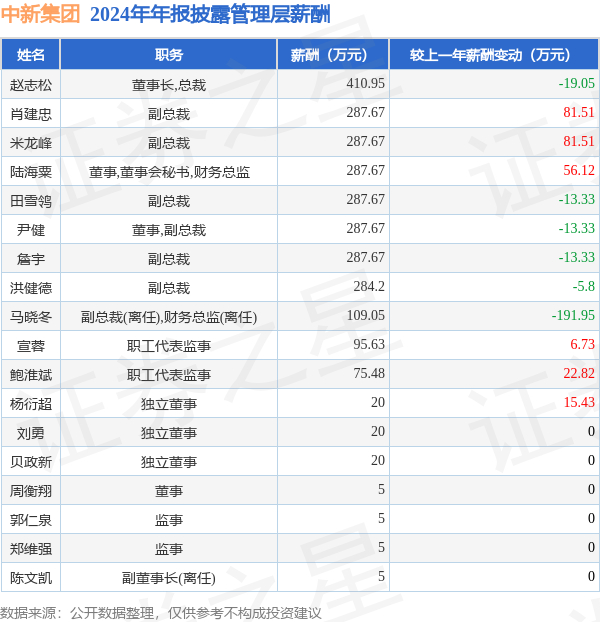
Task: Select the salary value 95.63
Action: (369, 344)
